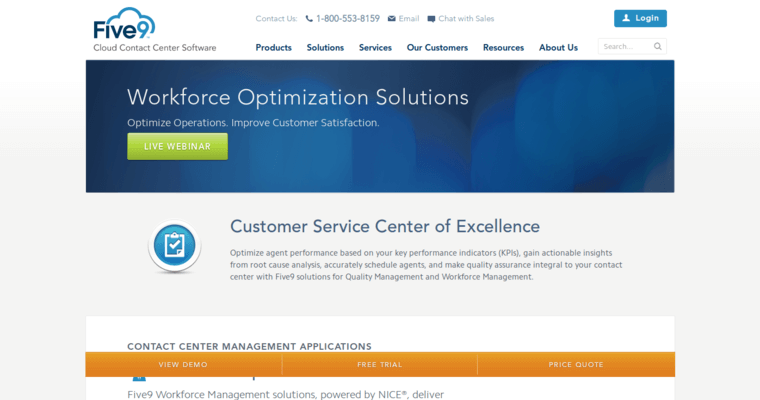Open the Chat with Sales link
This screenshot has height=400, width=760.
466,19
